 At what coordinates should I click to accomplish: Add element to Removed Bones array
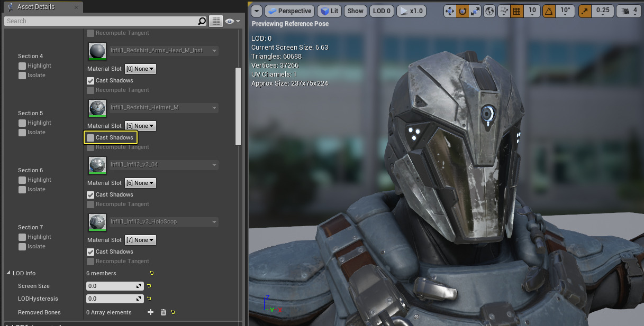(151, 312)
